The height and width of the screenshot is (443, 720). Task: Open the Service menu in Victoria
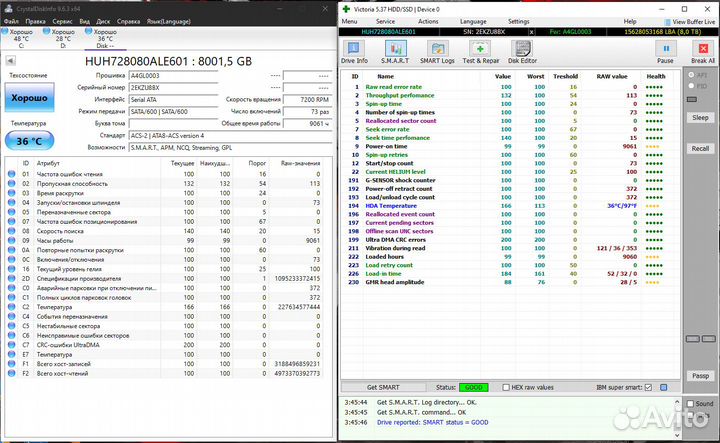click(385, 22)
